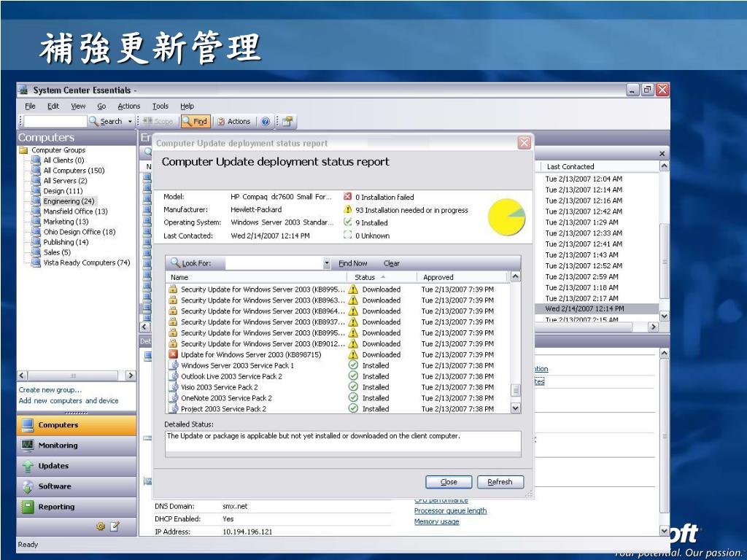Open the Software navigation pane

point(77,486)
